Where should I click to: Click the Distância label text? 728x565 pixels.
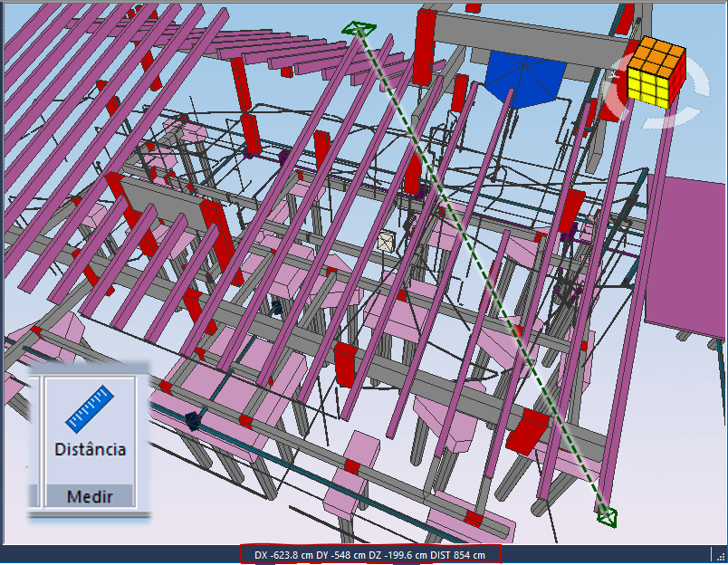[90, 449]
